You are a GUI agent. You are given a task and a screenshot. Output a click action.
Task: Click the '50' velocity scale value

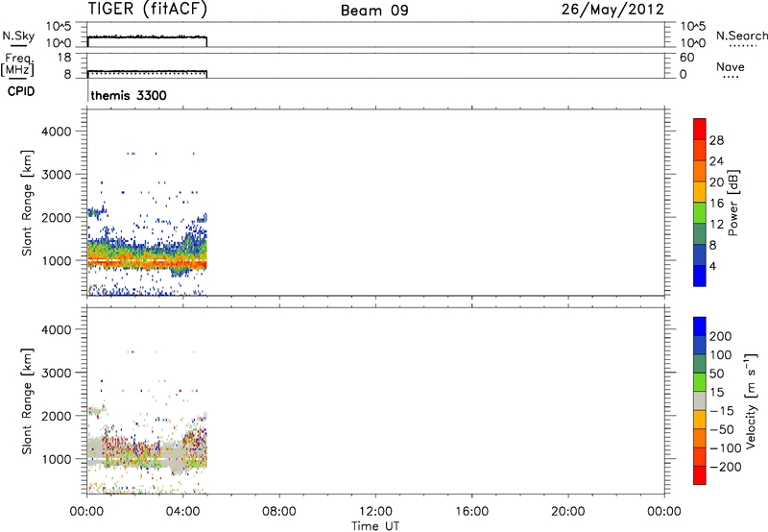click(x=717, y=374)
